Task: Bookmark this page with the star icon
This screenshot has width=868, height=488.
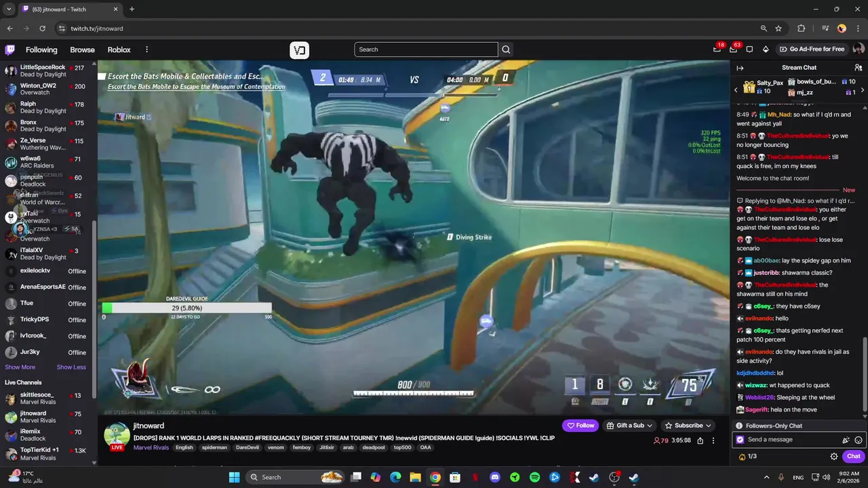Action: [778, 28]
